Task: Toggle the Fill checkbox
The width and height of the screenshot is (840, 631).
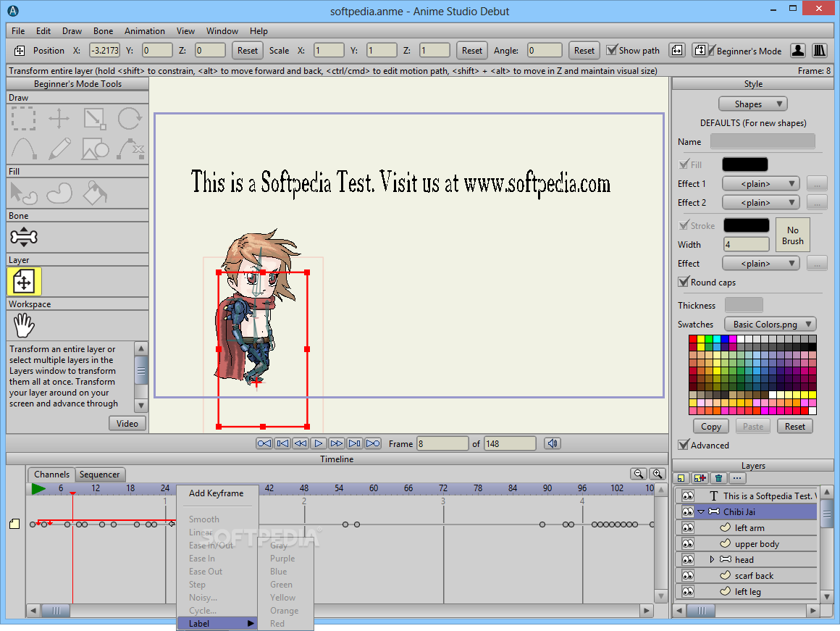Action: pyautogui.click(x=684, y=164)
